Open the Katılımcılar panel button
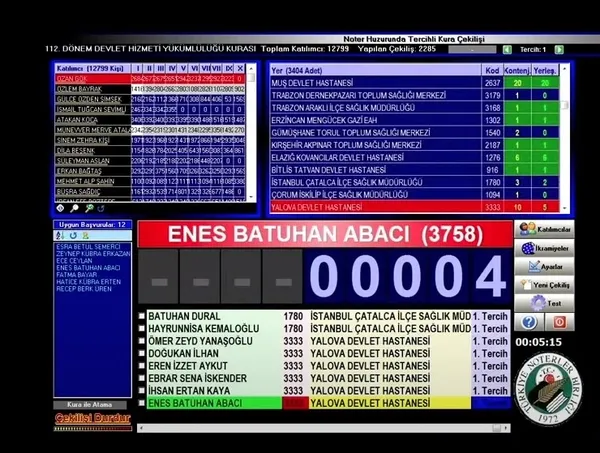The width and height of the screenshot is (600, 453). [544, 229]
